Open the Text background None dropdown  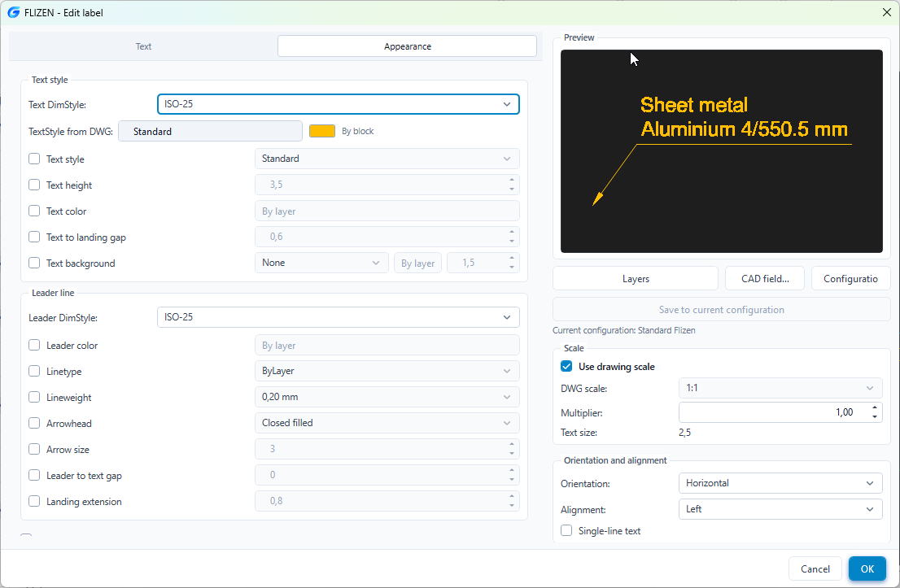pyautogui.click(x=321, y=263)
